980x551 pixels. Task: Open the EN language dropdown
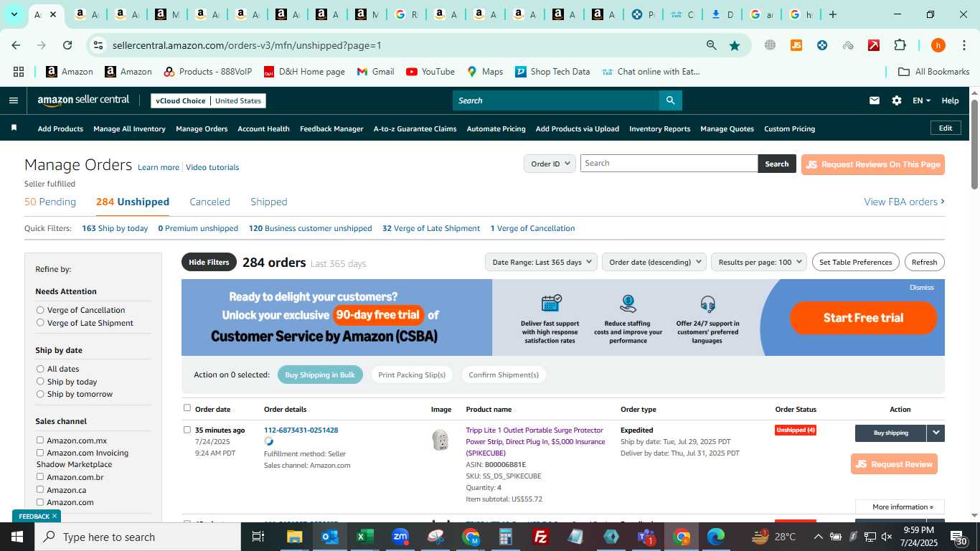[x=921, y=100]
